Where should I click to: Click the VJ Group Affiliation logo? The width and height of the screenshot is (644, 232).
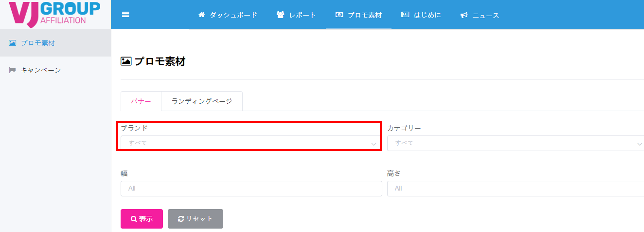pyautogui.click(x=55, y=14)
